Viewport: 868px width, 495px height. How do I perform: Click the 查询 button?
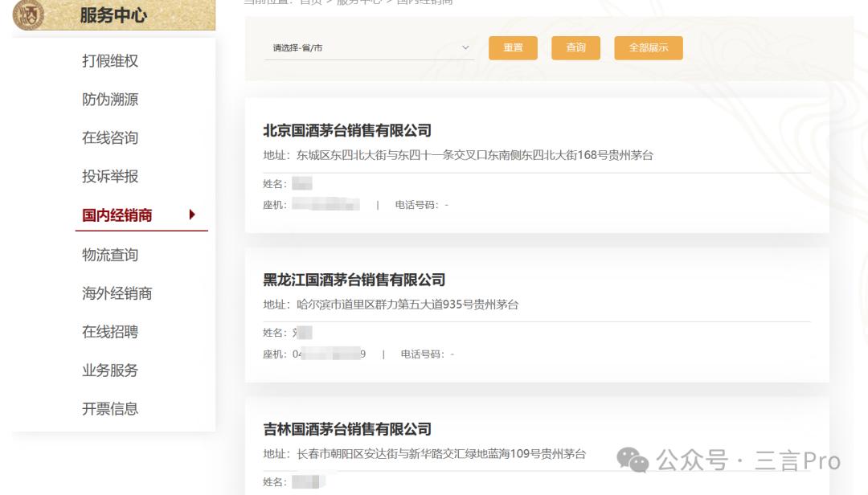click(575, 47)
